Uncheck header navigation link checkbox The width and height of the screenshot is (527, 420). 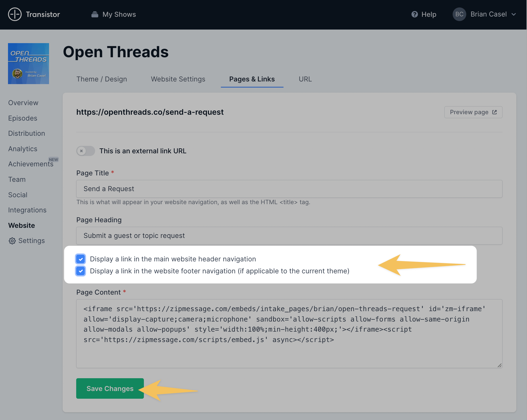click(80, 259)
